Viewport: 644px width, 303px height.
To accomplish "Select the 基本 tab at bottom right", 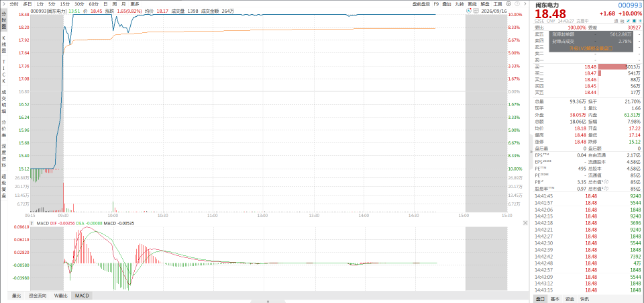I will [x=555, y=299].
